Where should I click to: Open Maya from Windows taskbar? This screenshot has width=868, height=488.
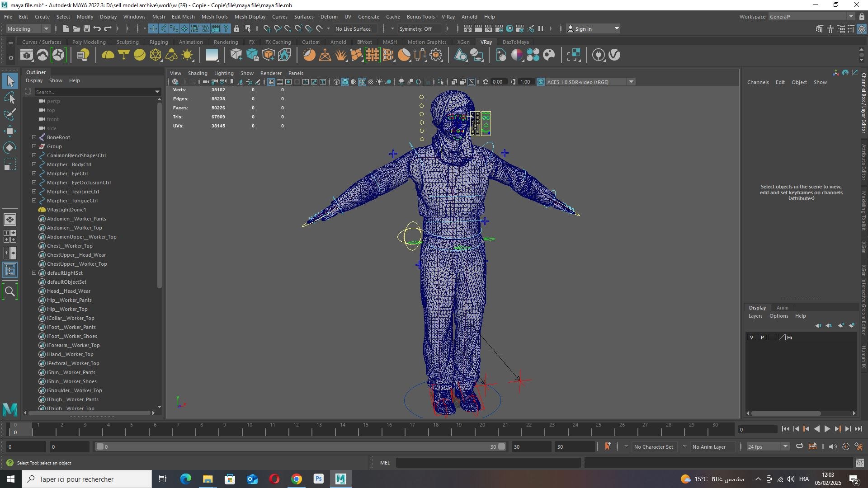341,479
